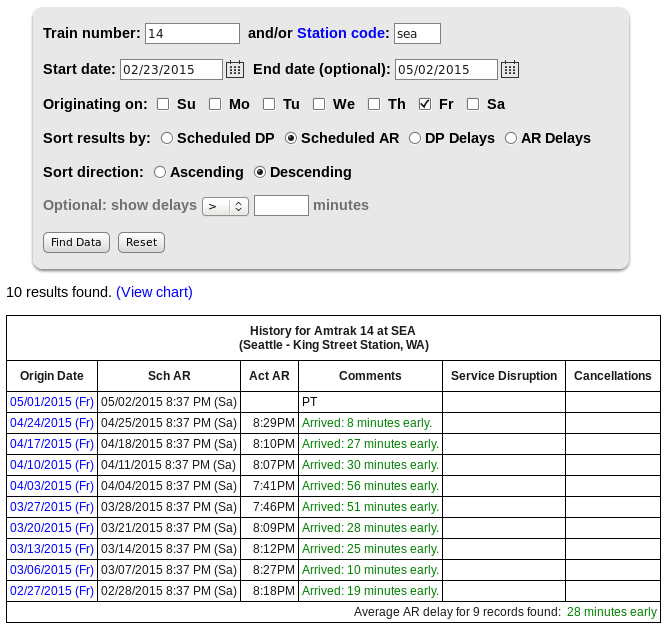Check the Mo originating day checkbox

pos(215,104)
